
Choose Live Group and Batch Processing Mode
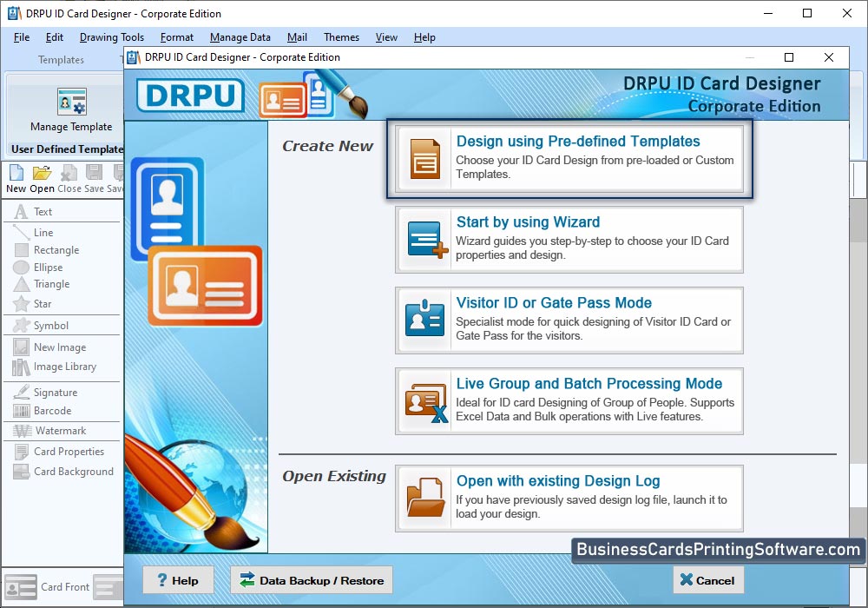569,401
